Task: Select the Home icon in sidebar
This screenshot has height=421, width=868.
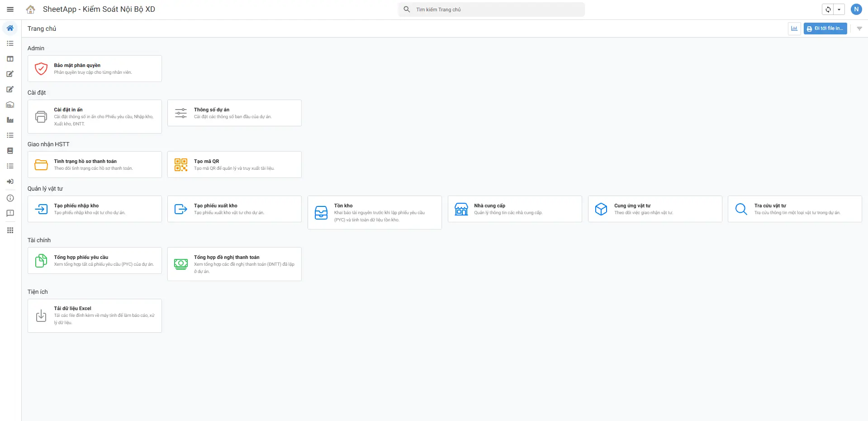Action: click(10, 28)
